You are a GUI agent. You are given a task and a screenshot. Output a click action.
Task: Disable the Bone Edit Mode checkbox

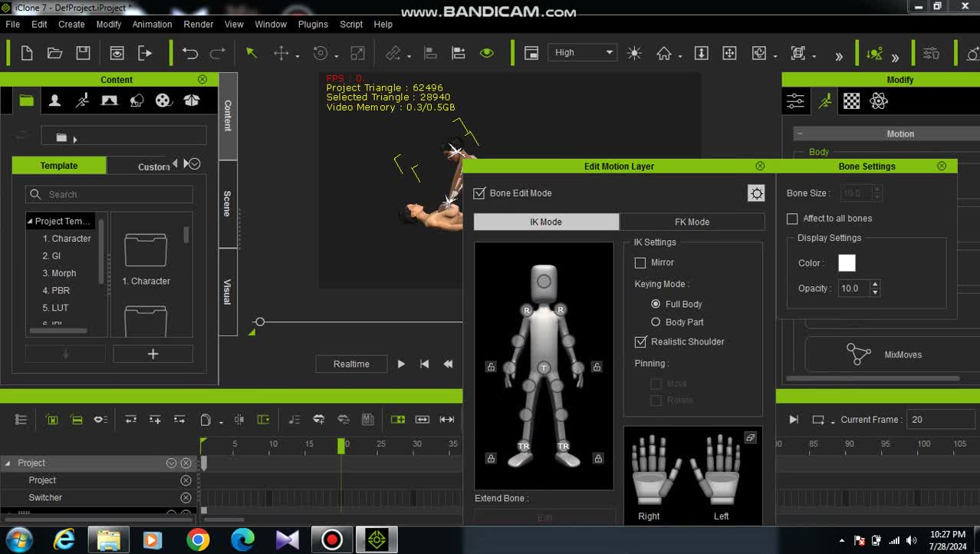(x=480, y=193)
